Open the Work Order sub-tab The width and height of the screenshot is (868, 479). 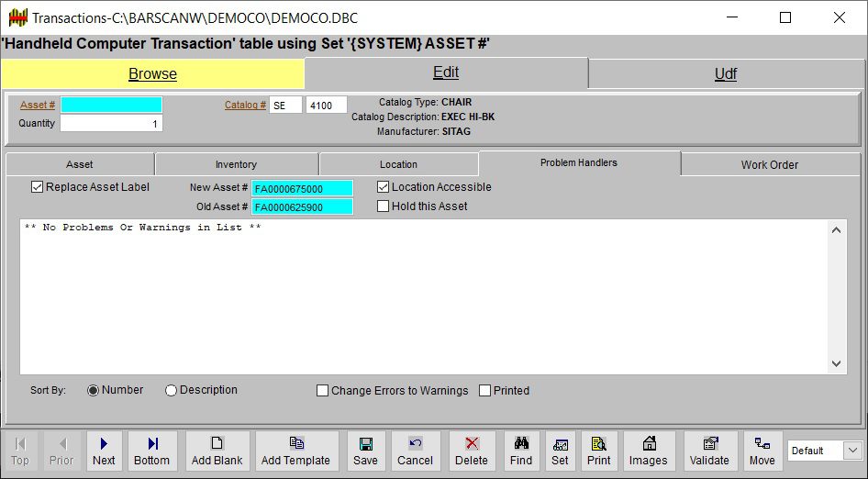click(x=770, y=164)
